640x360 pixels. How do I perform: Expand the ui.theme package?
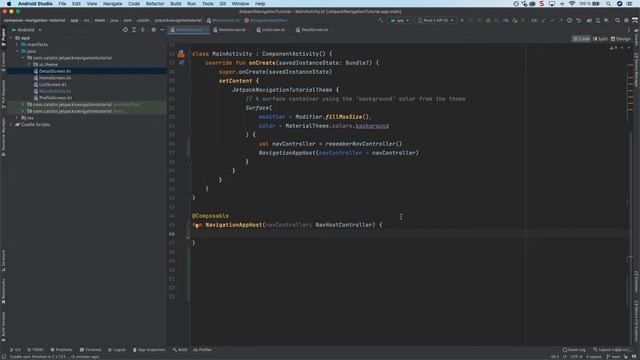point(29,64)
